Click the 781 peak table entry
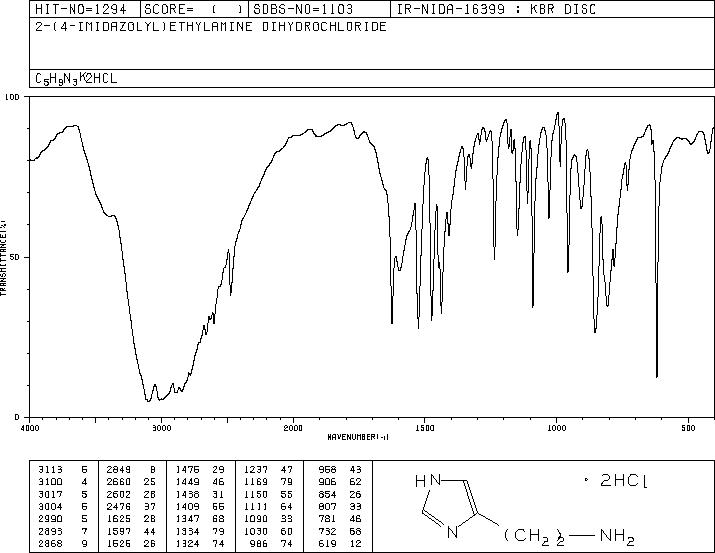The image size is (715, 553). 327,519
